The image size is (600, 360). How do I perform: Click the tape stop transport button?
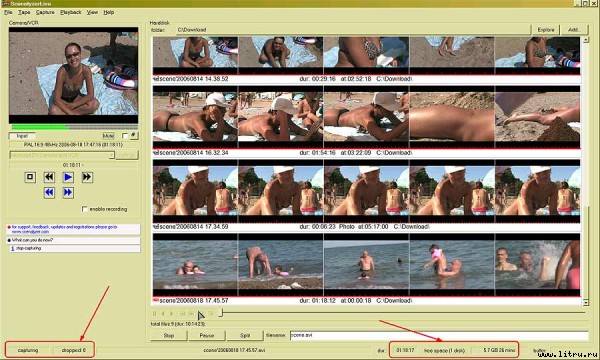(x=30, y=177)
